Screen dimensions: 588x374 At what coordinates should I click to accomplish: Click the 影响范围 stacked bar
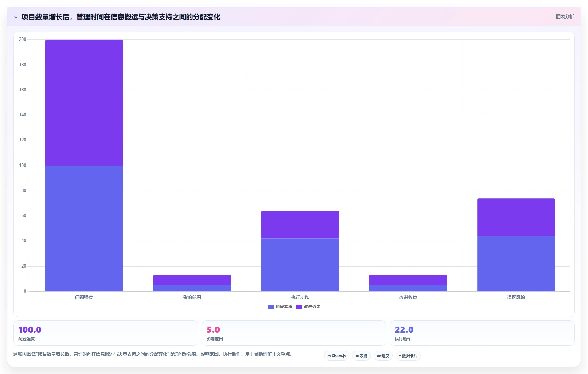tap(192, 283)
